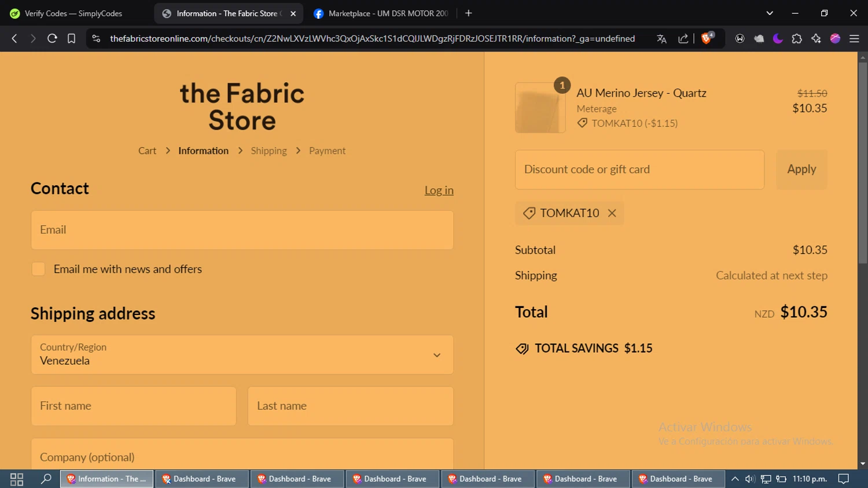Go back using browser back arrow

pyautogui.click(x=14, y=39)
